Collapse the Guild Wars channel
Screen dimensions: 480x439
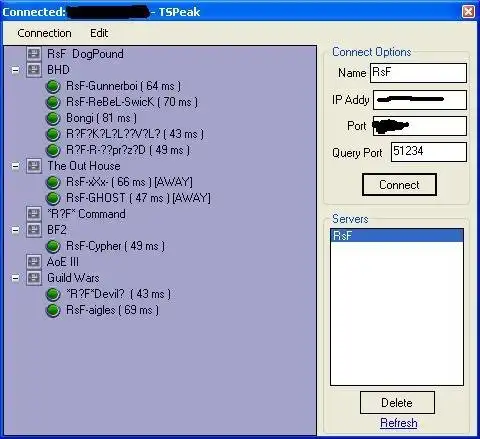pyautogui.click(x=15, y=278)
